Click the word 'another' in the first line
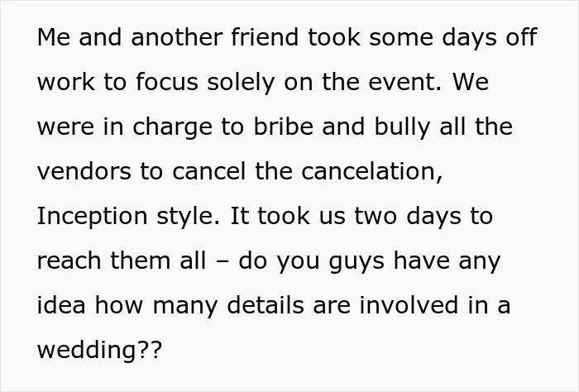This screenshot has height=392, width=579. tap(177, 37)
